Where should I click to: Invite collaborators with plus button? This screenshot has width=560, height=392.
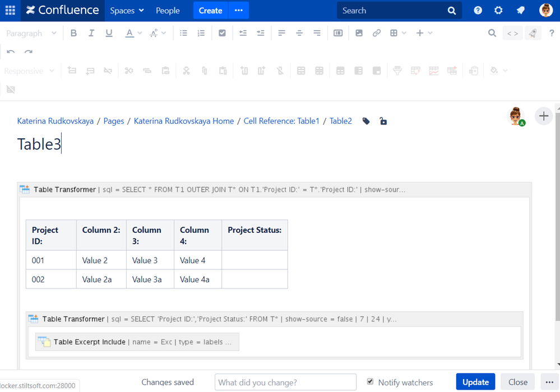pos(544,116)
